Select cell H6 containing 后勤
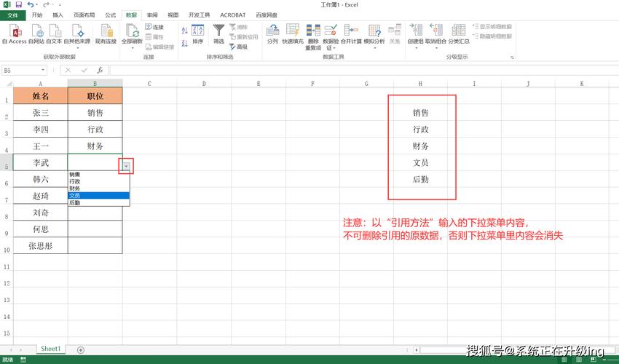This screenshot has height=364, width=619. [420, 179]
